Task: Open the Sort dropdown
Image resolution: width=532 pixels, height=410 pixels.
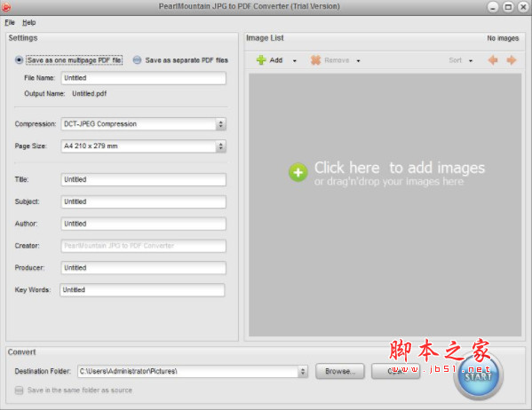Action: 460,60
